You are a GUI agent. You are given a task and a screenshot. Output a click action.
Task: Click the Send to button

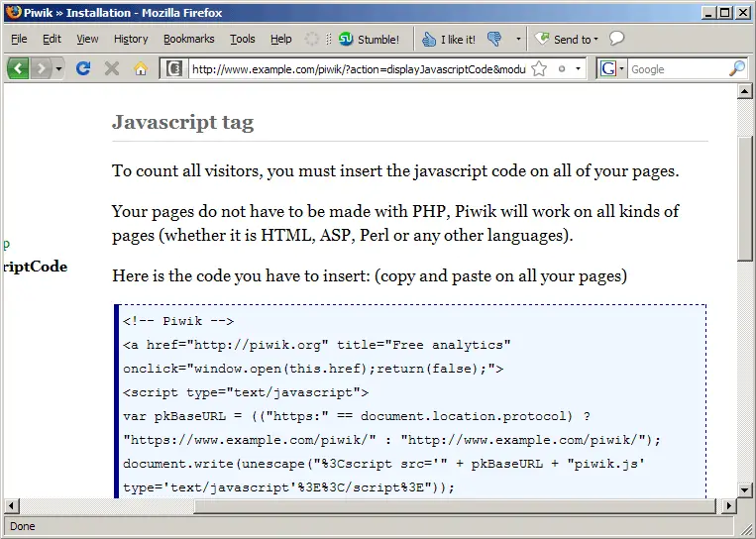click(x=567, y=39)
